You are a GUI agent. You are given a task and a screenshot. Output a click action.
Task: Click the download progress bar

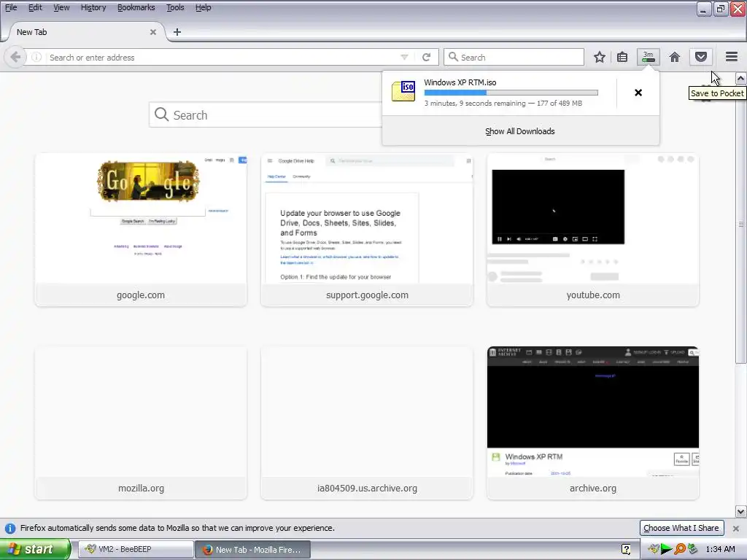coord(511,93)
